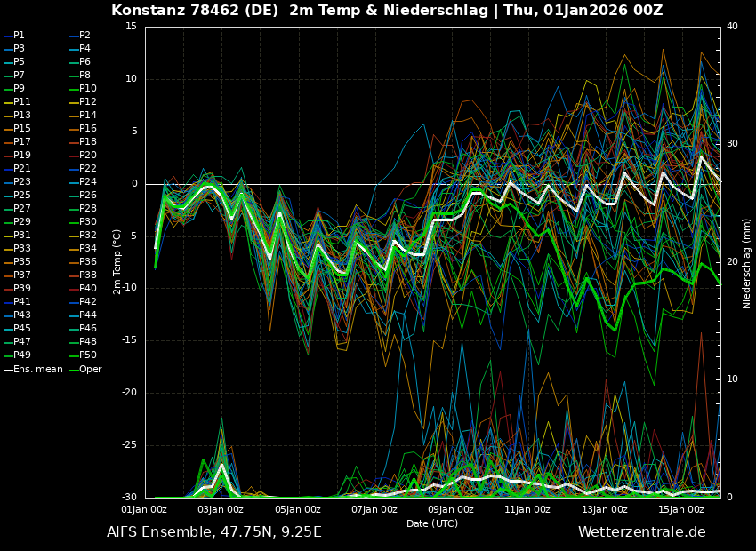Select the P25 legend entry
The image size is (756, 551).
(x=21, y=196)
